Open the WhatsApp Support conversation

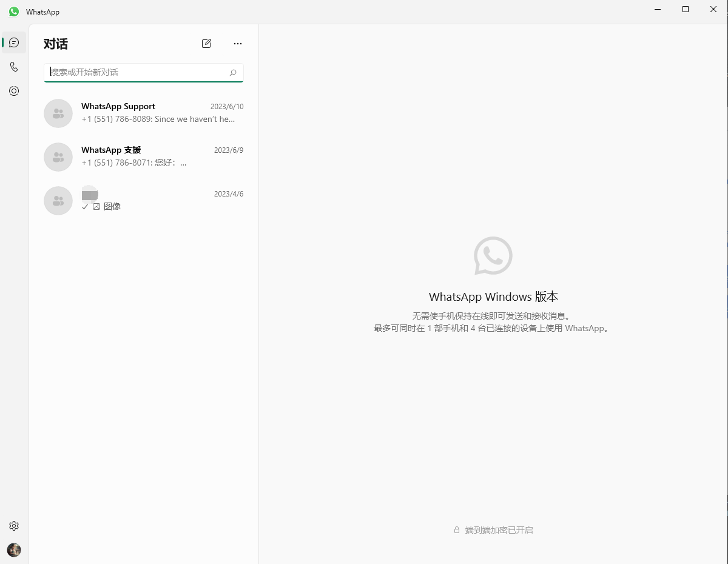(x=144, y=113)
